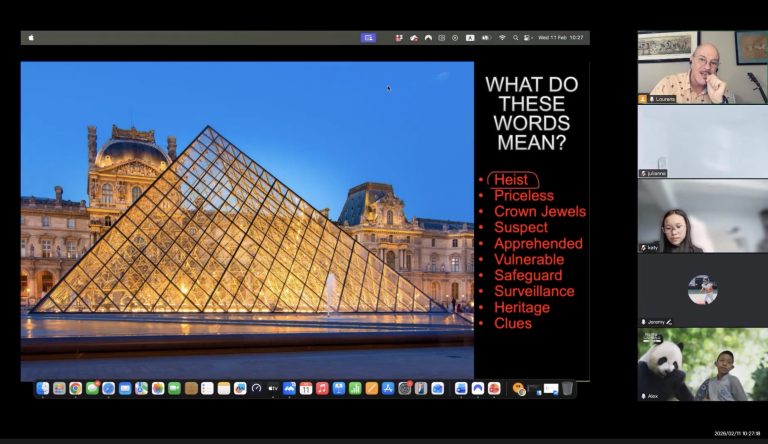The width and height of the screenshot is (768, 444).
Task: Click the Wi-Fi status icon
Action: [502, 38]
